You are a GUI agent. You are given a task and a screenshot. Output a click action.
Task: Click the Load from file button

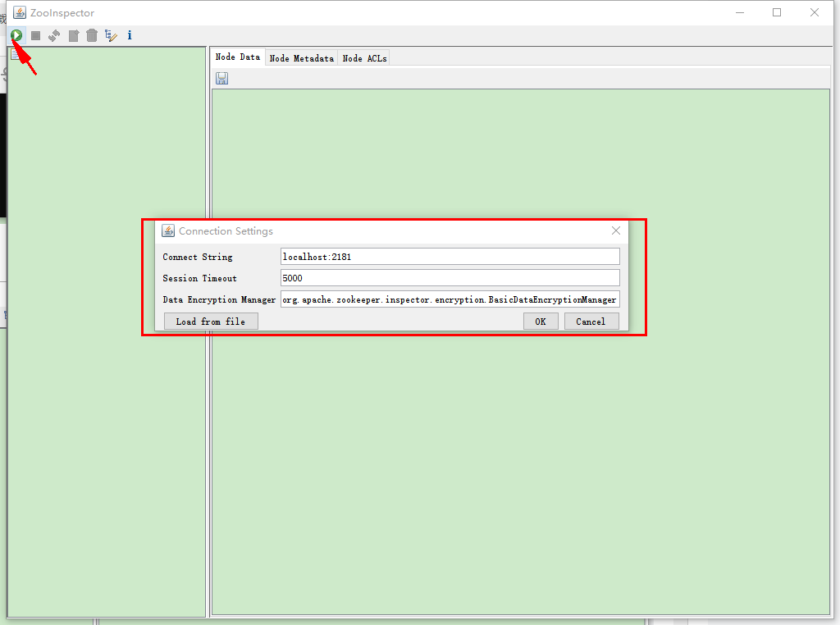pyautogui.click(x=211, y=322)
